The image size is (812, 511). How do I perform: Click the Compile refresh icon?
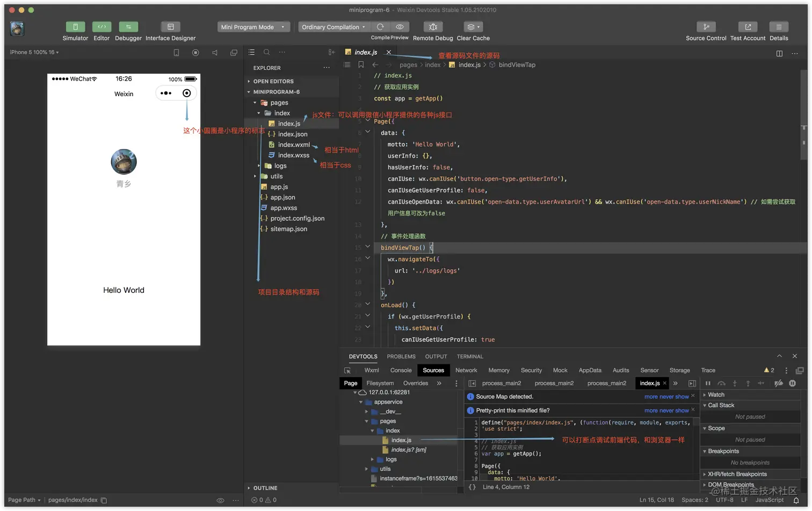[x=380, y=27]
